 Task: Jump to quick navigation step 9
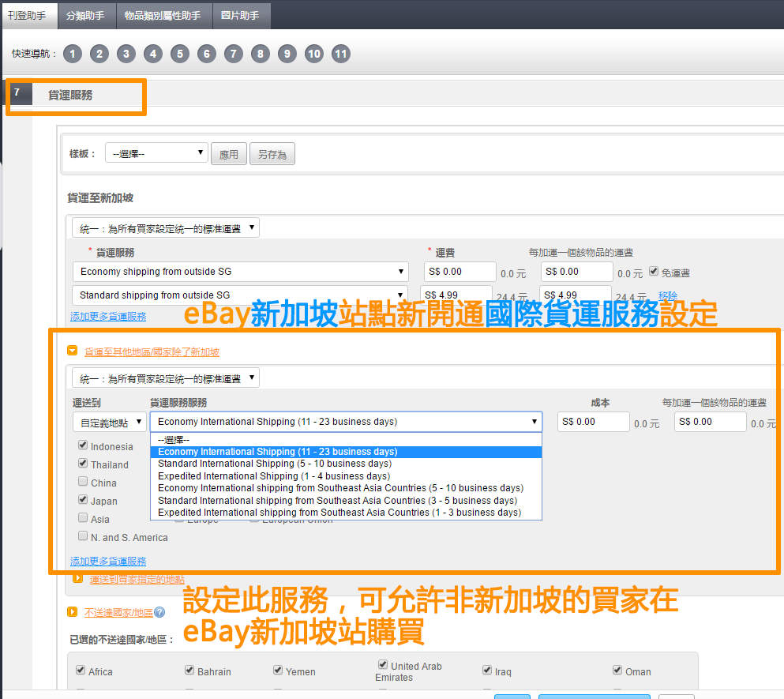pos(287,54)
